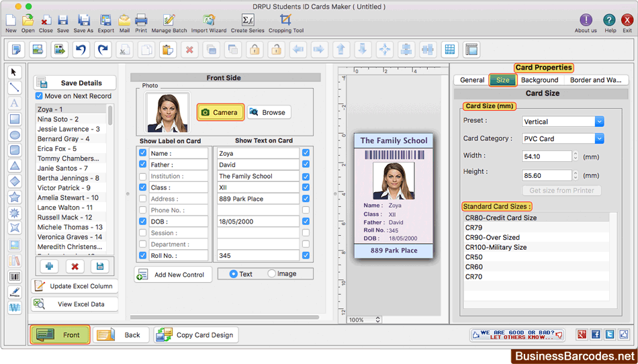Select the Line drawing tool

14,87
